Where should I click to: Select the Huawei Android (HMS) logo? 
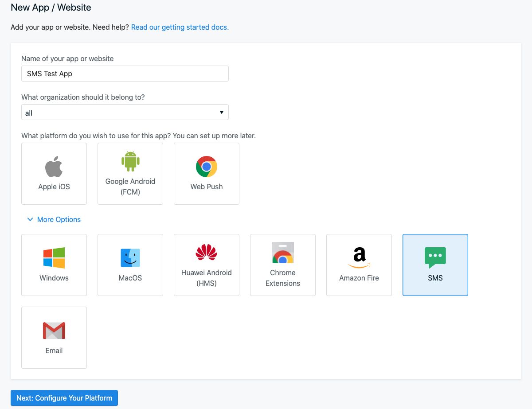[x=207, y=253]
